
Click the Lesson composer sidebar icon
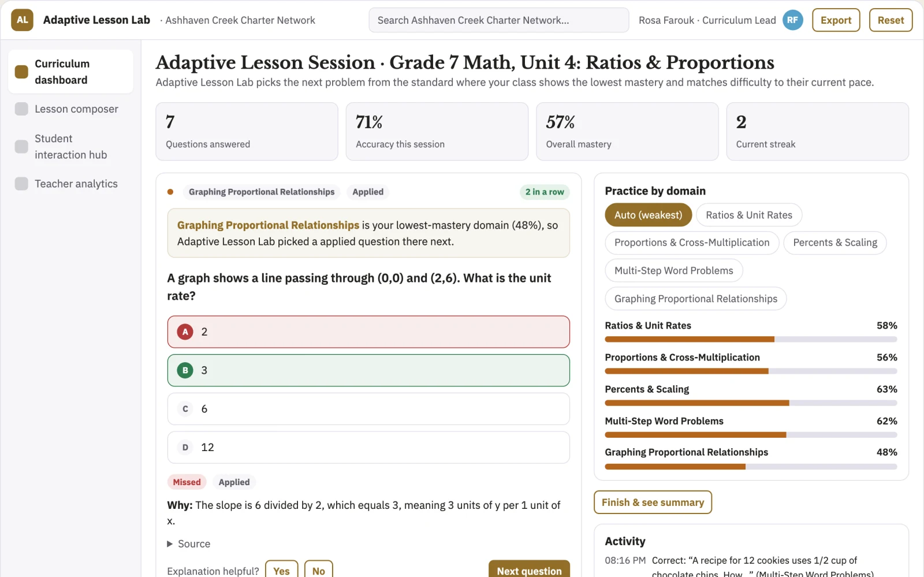point(21,109)
